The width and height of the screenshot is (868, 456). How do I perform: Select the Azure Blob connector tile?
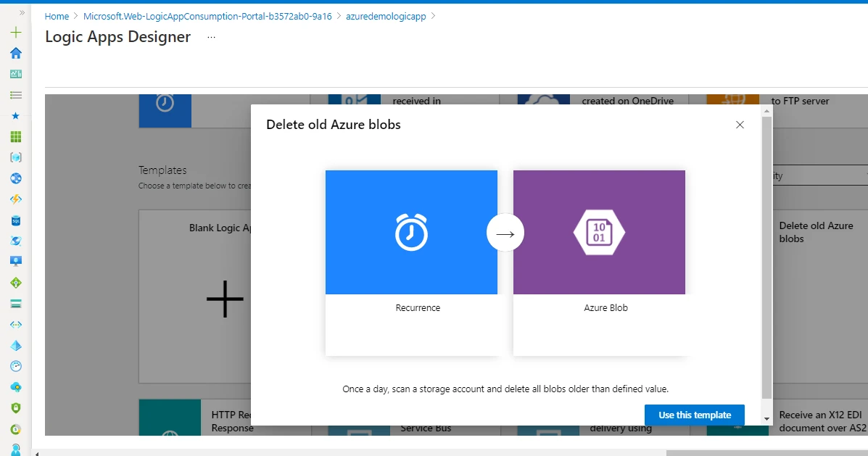click(599, 232)
